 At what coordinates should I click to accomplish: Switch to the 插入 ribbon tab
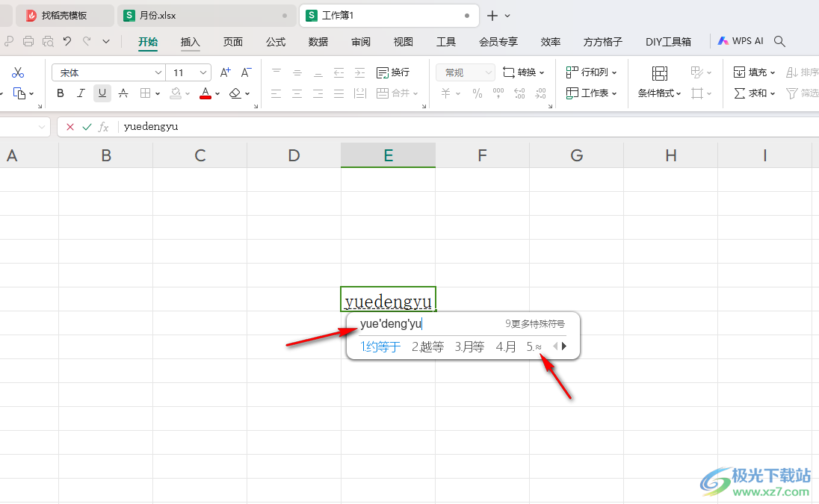pos(190,42)
